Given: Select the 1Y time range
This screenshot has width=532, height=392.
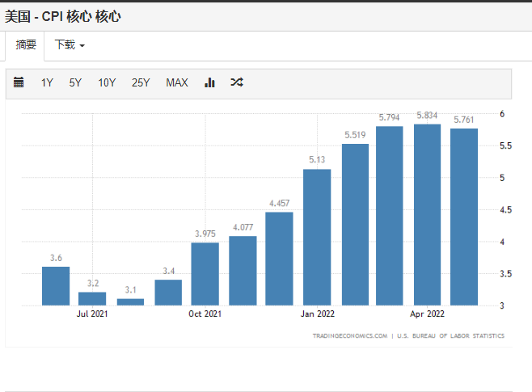Looking at the screenshot, I should (x=47, y=82).
